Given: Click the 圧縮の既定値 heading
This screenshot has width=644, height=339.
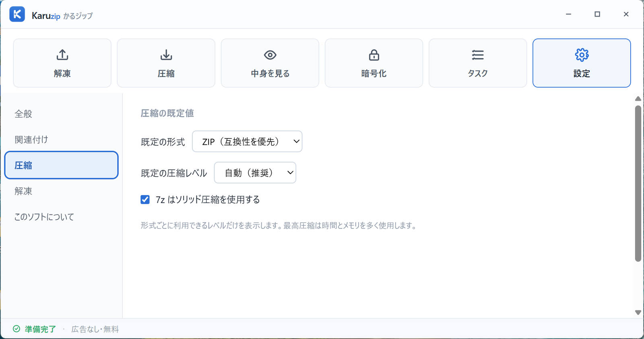Looking at the screenshot, I should tap(167, 113).
